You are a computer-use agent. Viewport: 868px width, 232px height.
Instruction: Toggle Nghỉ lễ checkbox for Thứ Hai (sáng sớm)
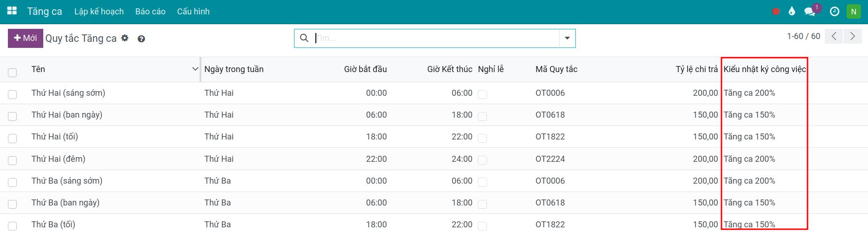pos(482,94)
